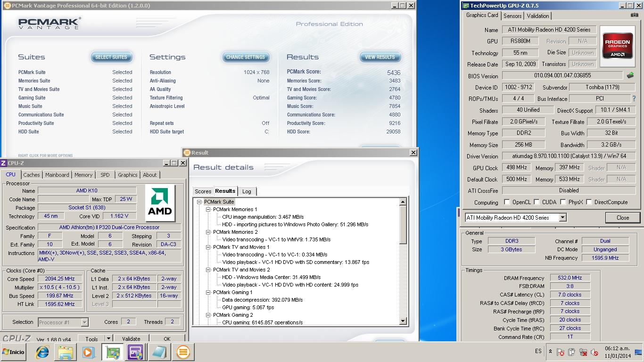The height and width of the screenshot is (362, 644).
Task: Click the results tree vertical scrollbar
Action: (x=403, y=262)
